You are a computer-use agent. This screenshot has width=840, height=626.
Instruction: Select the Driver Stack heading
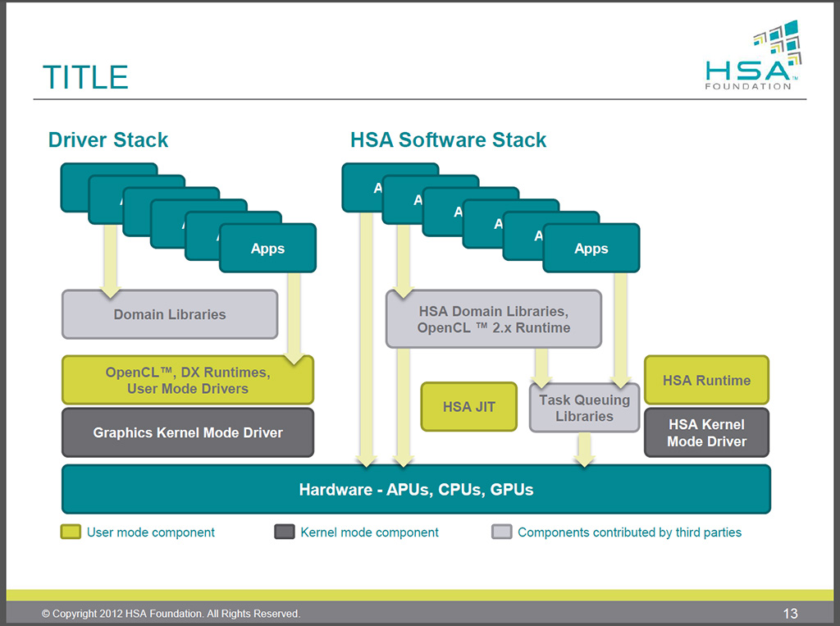tap(108, 139)
